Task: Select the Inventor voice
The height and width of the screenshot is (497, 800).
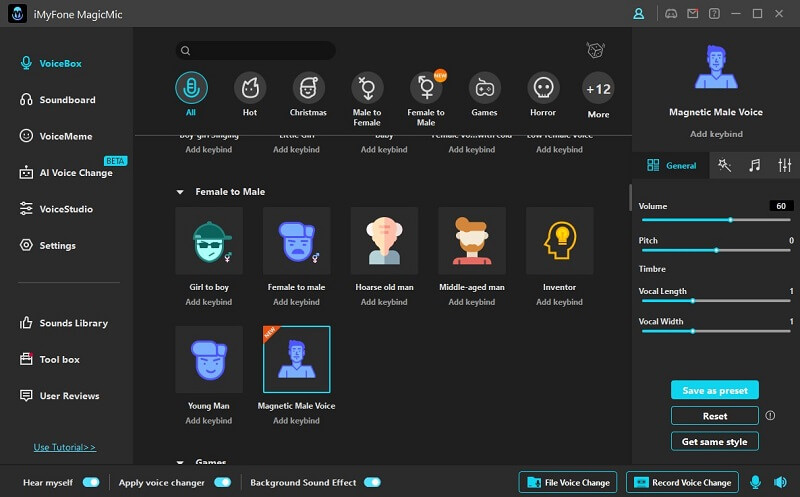Action: click(x=560, y=241)
